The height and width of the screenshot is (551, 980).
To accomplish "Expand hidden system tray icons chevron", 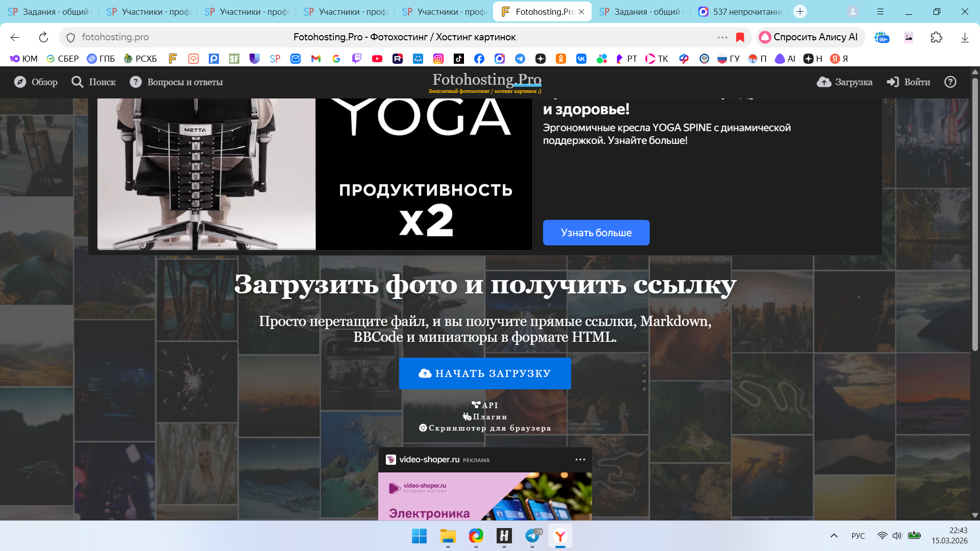I will pyautogui.click(x=834, y=536).
